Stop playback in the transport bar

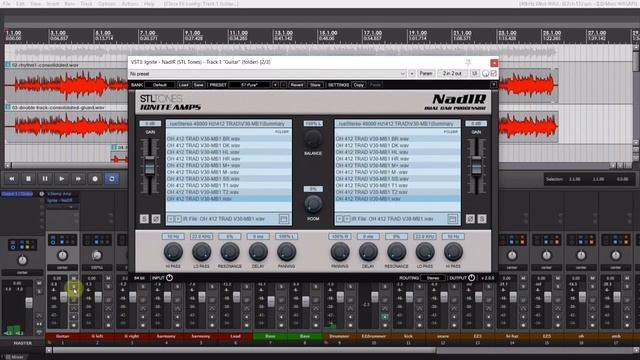[x=29, y=179]
